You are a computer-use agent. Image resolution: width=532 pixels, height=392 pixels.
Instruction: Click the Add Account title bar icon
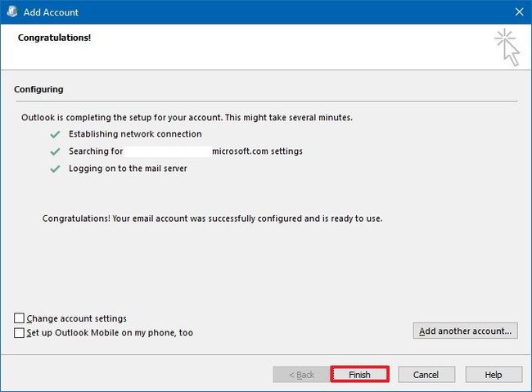tap(11, 11)
